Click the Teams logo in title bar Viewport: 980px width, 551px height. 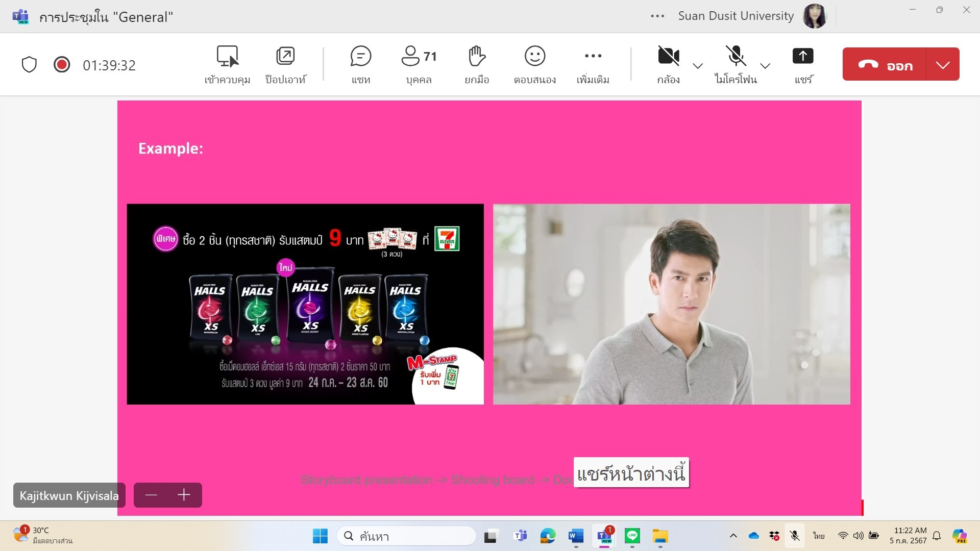tap(20, 17)
